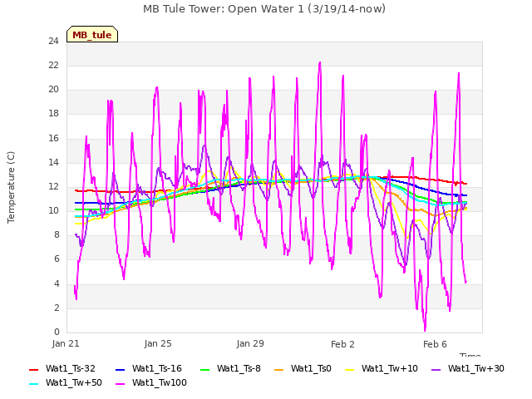Click the red Wat1_Ts-32 legend color marker
This screenshot has height=399, width=532.
(x=33, y=369)
